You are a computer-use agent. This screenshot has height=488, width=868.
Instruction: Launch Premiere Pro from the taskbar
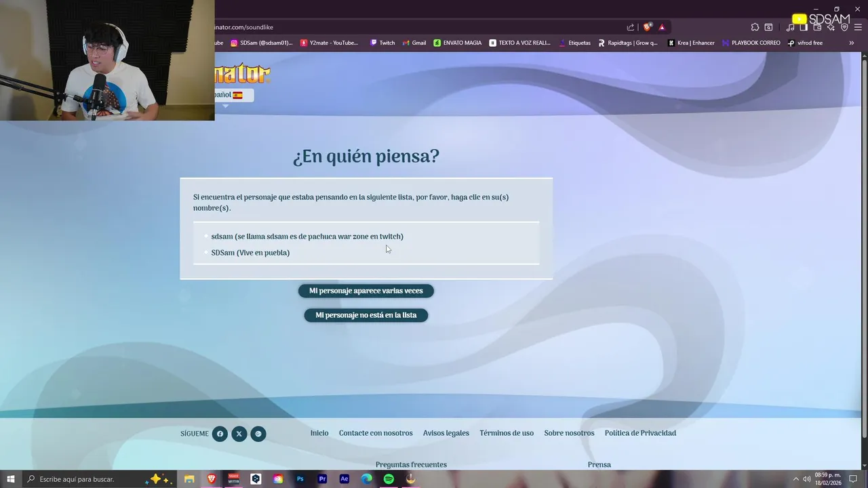point(322,479)
